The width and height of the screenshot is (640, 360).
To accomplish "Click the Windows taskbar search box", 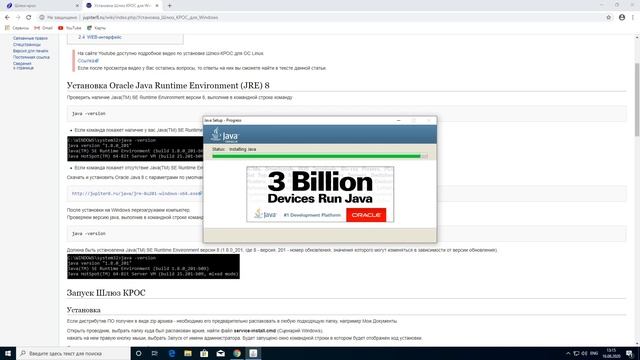I will [73, 353].
